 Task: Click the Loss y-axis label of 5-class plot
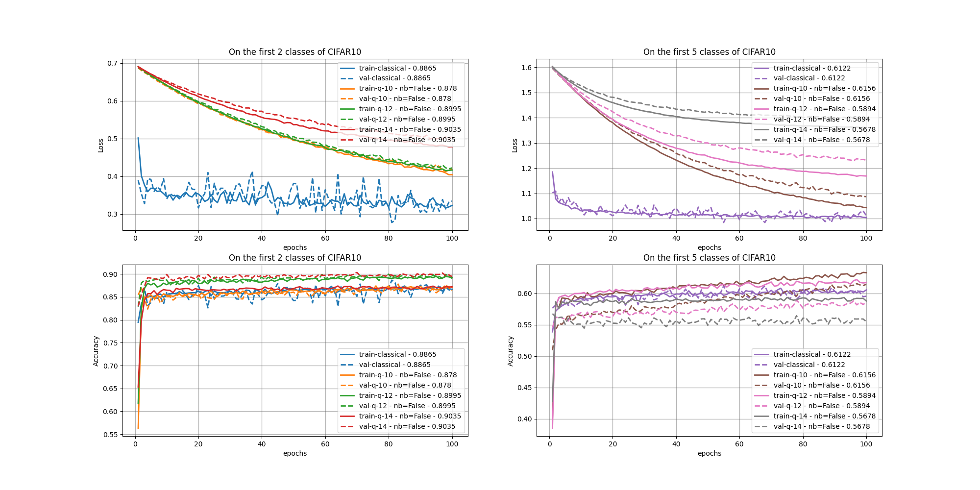[x=514, y=145]
